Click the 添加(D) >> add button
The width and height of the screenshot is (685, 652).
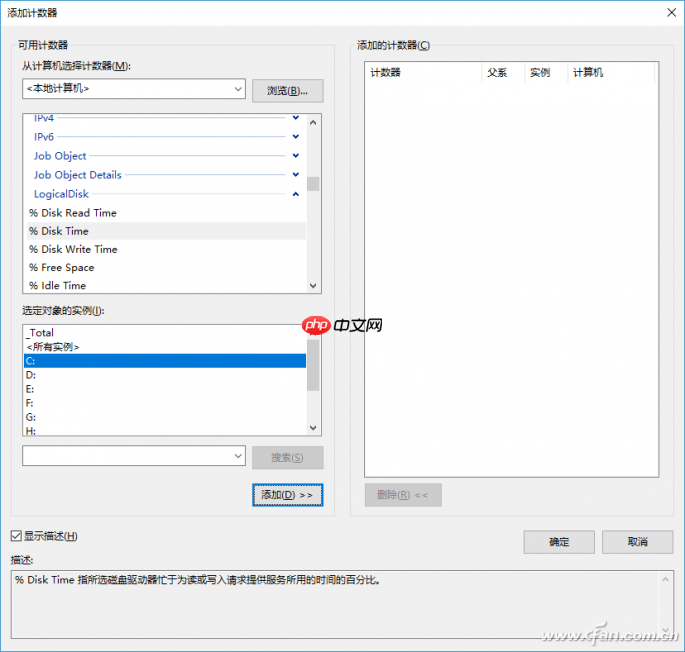click(x=287, y=495)
